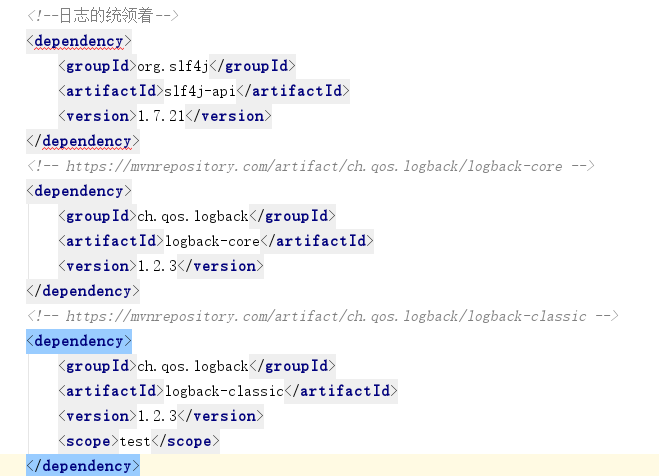Click the closing scope tag after test
Viewport: 659px width, 476px height.
pyautogui.click(x=185, y=441)
